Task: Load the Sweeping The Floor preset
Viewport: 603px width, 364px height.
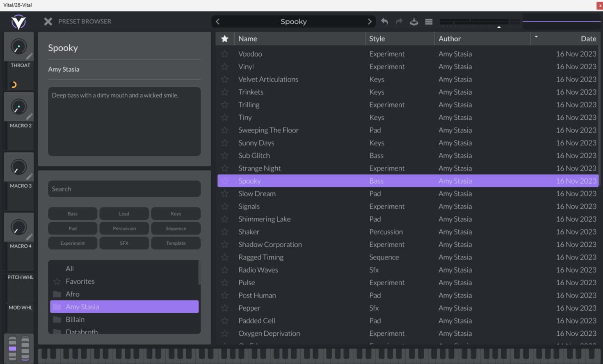Action: (x=408, y=130)
